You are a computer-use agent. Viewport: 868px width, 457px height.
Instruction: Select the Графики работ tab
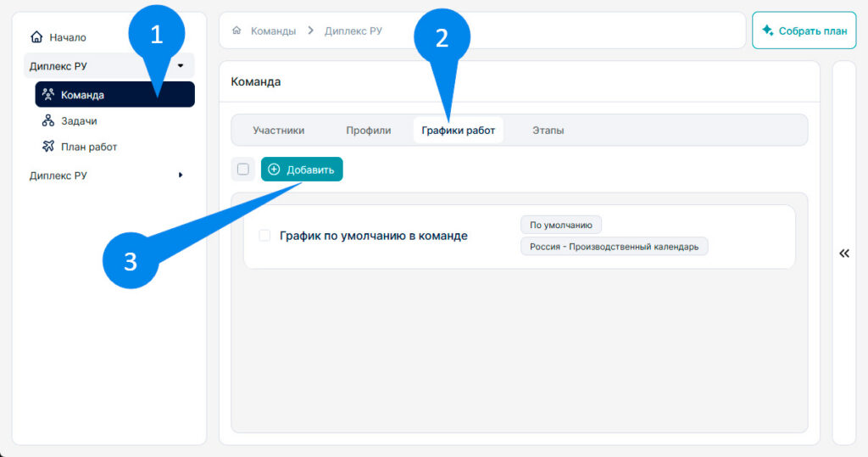459,131
